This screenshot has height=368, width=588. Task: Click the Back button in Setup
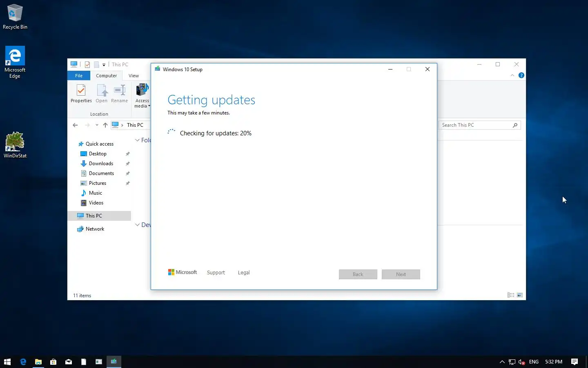pyautogui.click(x=358, y=274)
